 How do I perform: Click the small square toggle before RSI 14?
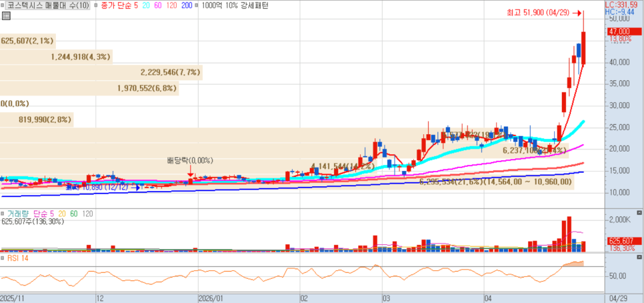click(x=3, y=258)
